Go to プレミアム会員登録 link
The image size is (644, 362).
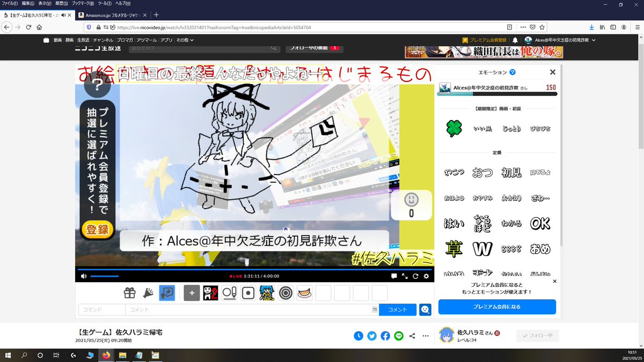[x=485, y=40]
